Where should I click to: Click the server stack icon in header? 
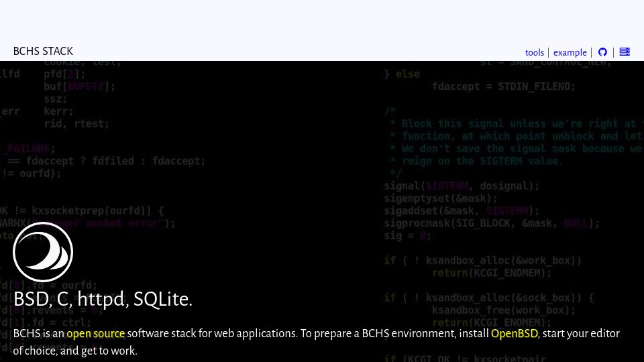[x=625, y=52]
